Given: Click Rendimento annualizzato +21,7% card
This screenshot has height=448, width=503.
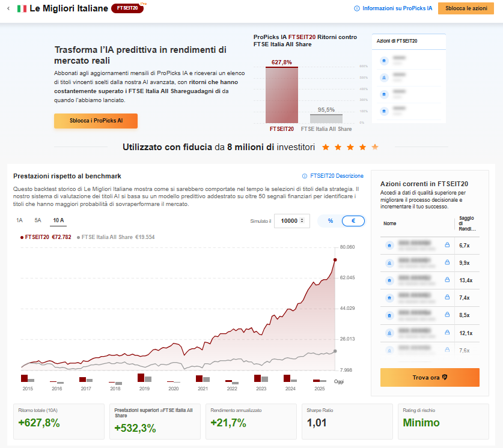Looking at the screenshot, I should pyautogui.click(x=251, y=422).
